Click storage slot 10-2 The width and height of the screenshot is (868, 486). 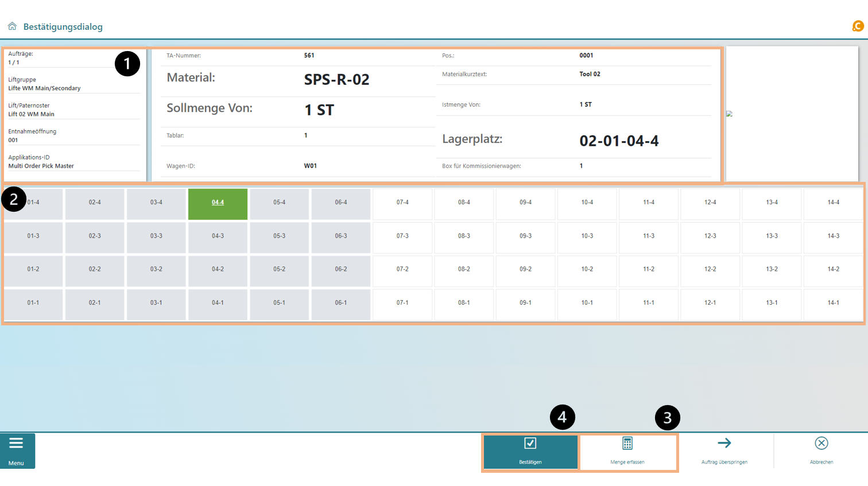(x=587, y=269)
